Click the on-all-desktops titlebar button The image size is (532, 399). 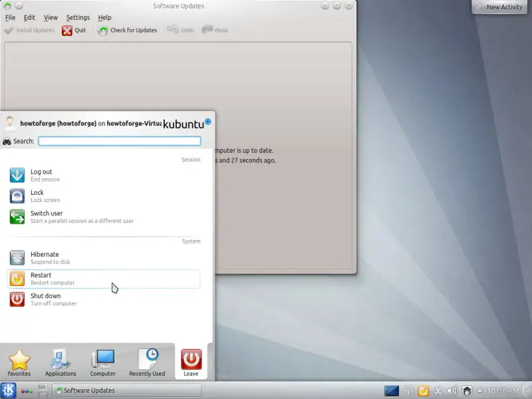[19, 6]
